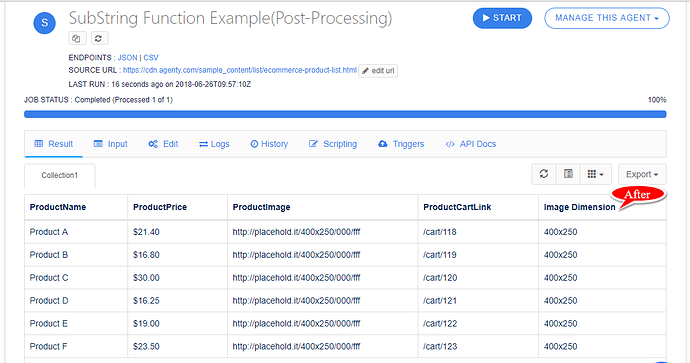The height and width of the screenshot is (363, 690).
Task: Switch to the Scripting tab
Action: click(x=333, y=144)
